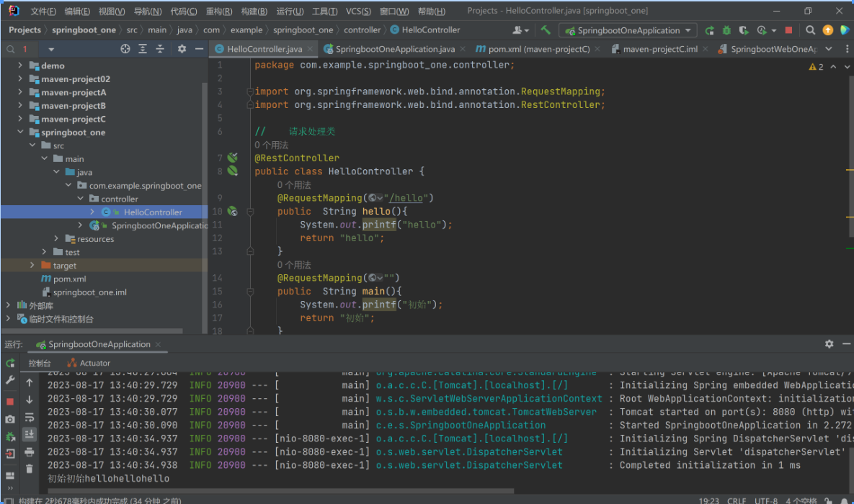Expand the target folder
The width and height of the screenshot is (854, 504).
pyautogui.click(x=32, y=266)
